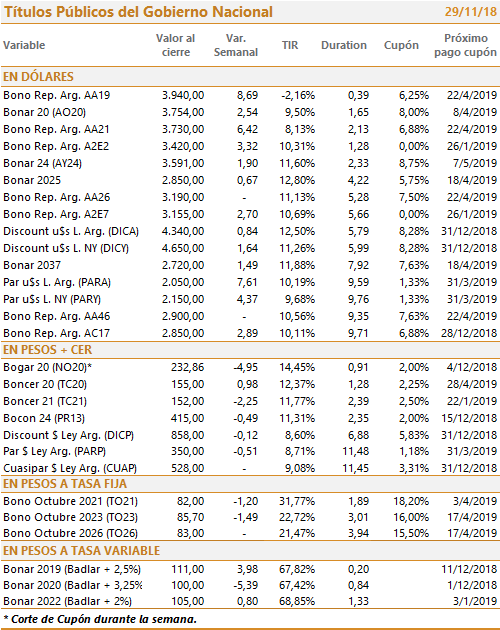This screenshot has height=630, width=500.
Task: Click the EN PESOS A TASA VARIABLE heading
Action: 81,550
